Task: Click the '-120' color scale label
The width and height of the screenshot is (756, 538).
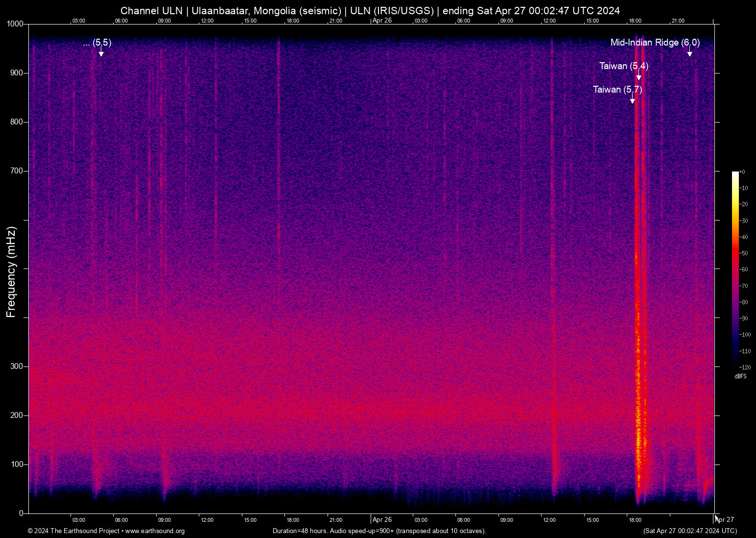Action: coord(745,367)
